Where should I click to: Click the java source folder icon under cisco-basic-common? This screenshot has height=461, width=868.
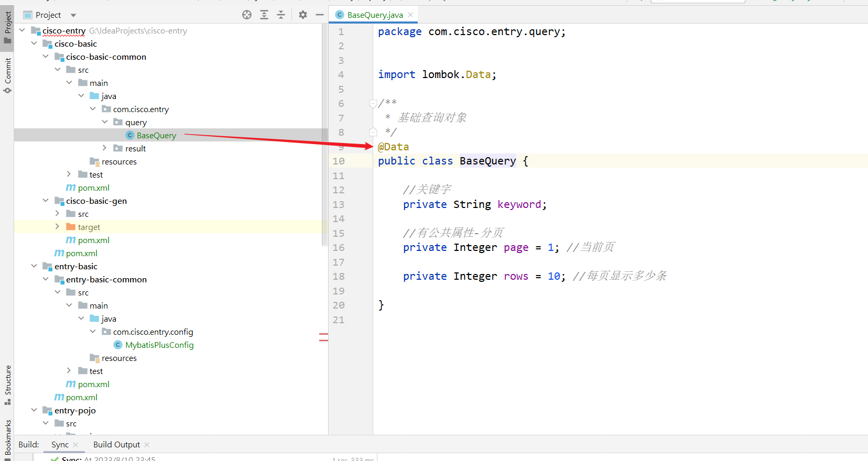click(94, 96)
